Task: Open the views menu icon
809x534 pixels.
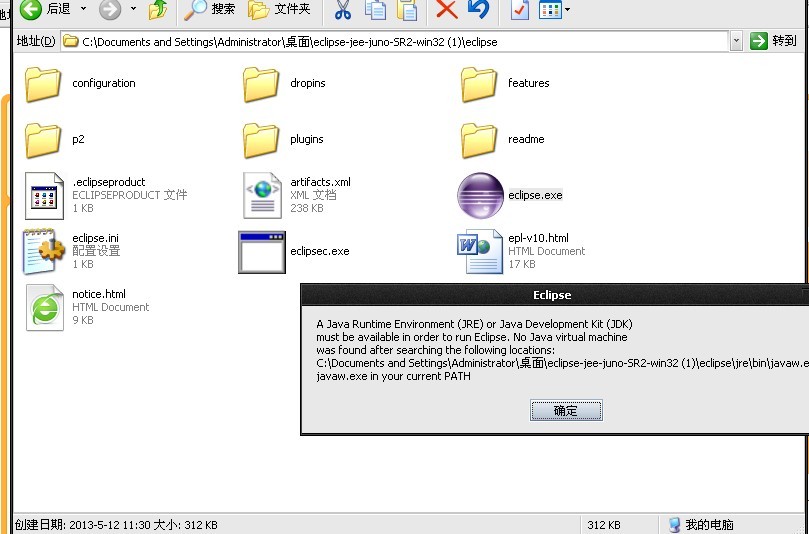Action: 550,9
